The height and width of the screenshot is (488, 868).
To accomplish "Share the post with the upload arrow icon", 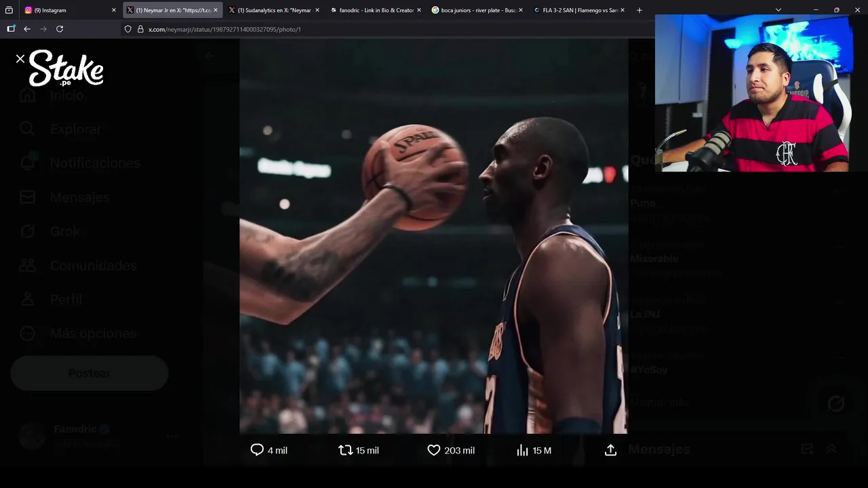I will [x=610, y=450].
